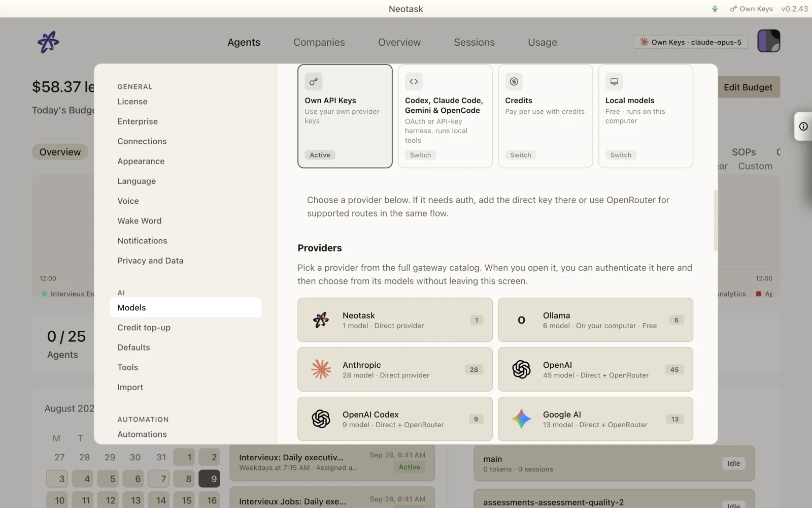
Task: Open the OpenAI Codex provider card
Action: pos(395,419)
